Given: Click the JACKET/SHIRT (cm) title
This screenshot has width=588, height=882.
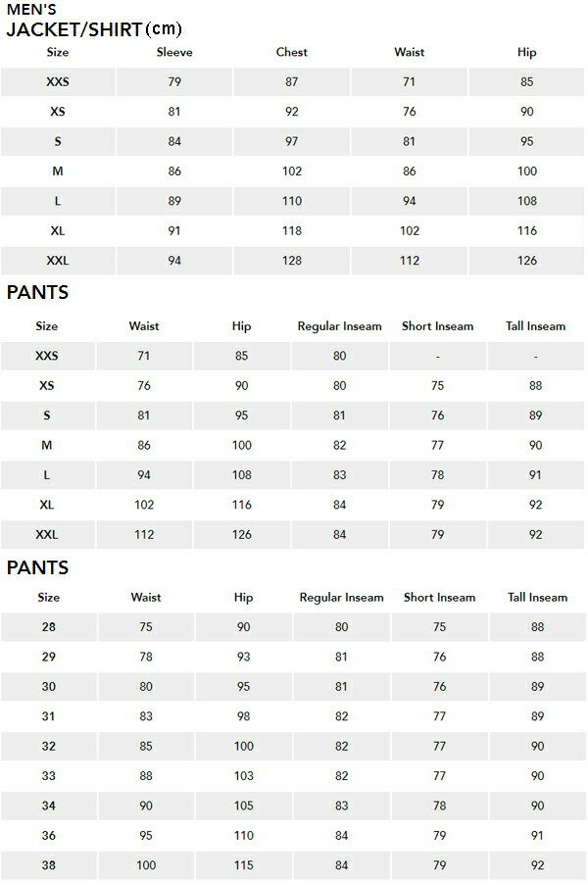Looking at the screenshot, I should click(x=93, y=29).
